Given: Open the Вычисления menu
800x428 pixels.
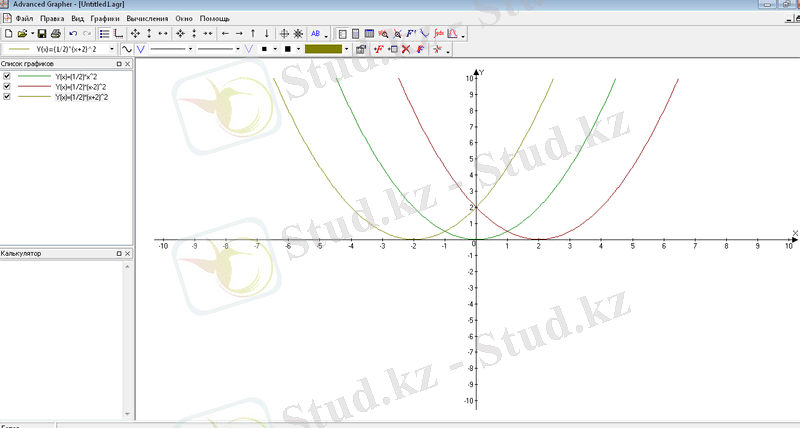Looking at the screenshot, I should [x=147, y=19].
